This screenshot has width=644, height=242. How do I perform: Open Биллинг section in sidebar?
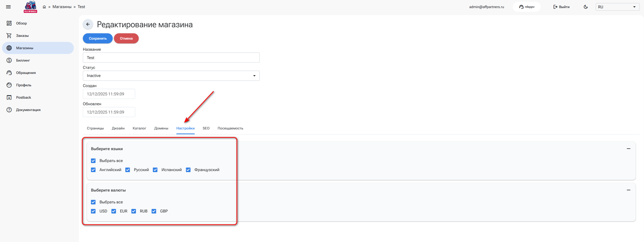click(23, 60)
